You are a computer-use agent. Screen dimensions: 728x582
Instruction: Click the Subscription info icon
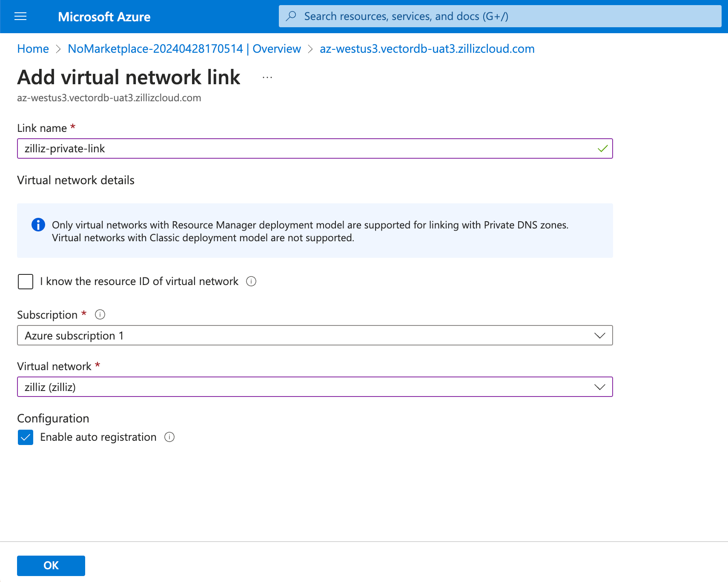[100, 314]
